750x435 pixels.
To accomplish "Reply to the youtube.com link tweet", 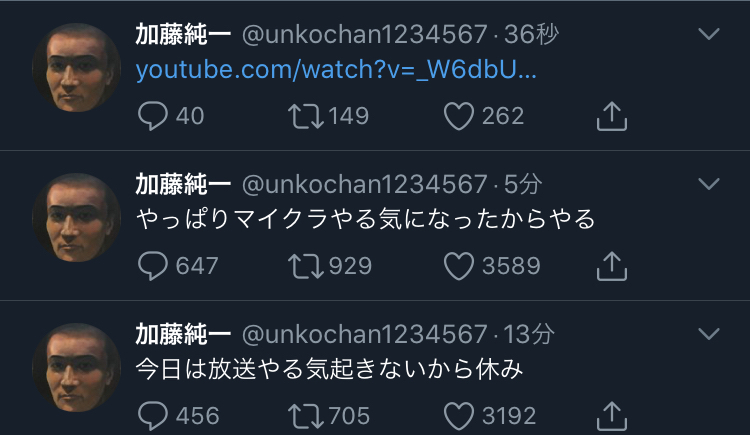I will 153,117.
